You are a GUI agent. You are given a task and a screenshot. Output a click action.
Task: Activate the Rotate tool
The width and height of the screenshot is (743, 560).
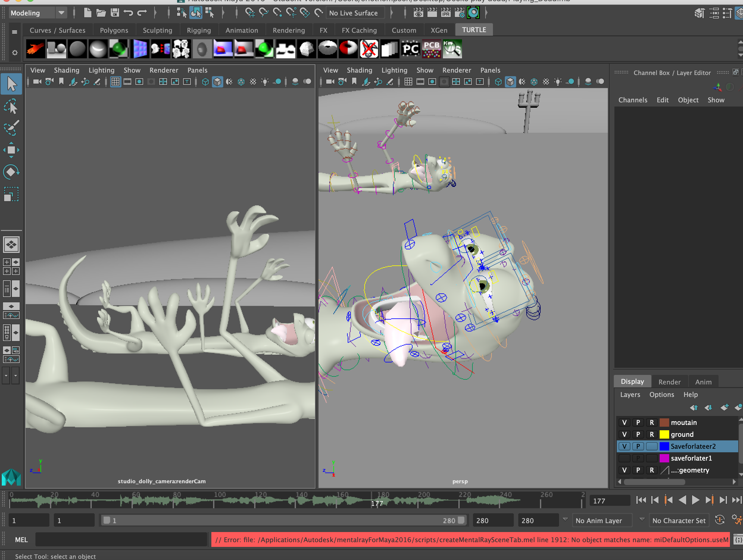click(x=11, y=172)
